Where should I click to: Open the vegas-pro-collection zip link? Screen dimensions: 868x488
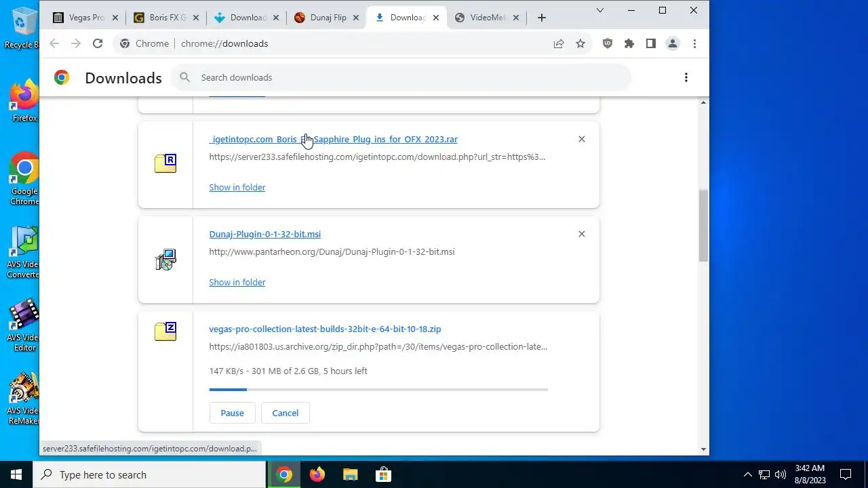(x=325, y=329)
